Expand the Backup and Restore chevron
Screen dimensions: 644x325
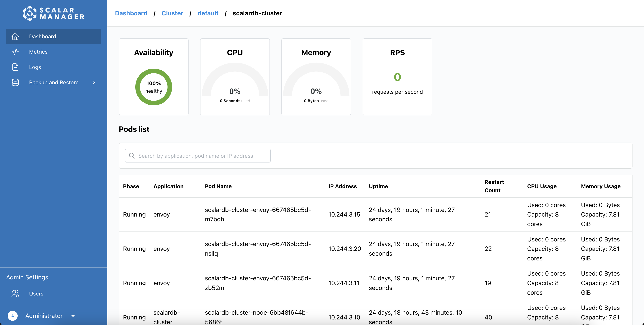pos(94,83)
